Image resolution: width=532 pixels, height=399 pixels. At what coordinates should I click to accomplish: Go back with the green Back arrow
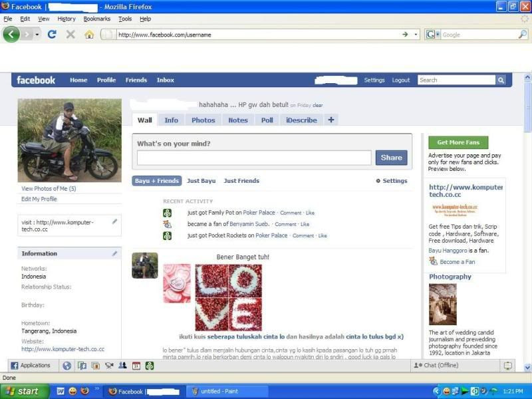(11, 35)
